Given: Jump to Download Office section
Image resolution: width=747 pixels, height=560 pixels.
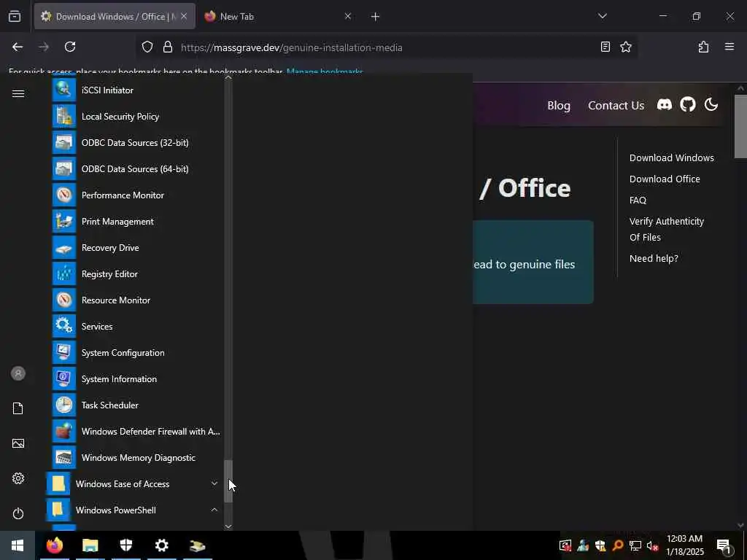Looking at the screenshot, I should pyautogui.click(x=665, y=179).
